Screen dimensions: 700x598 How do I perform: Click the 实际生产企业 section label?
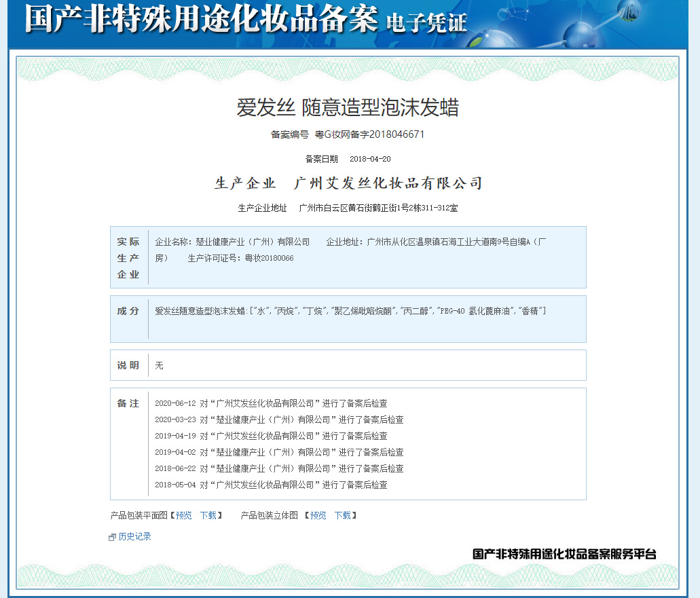pyautogui.click(x=128, y=258)
